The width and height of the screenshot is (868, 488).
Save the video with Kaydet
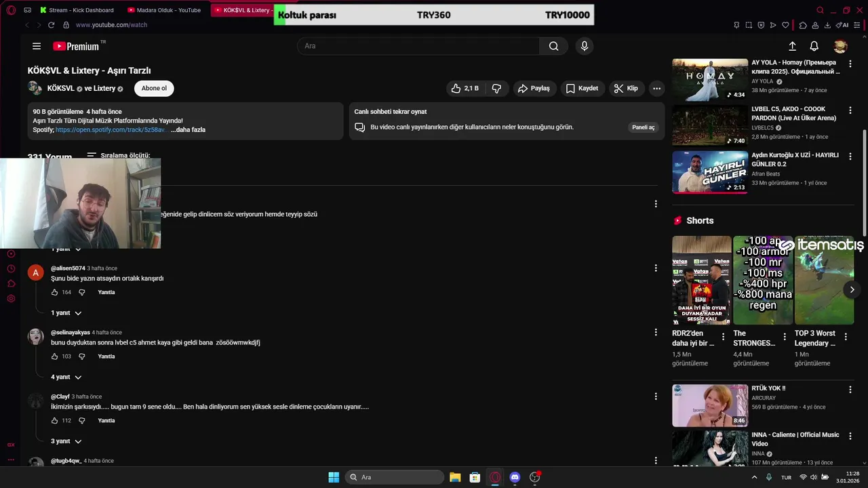click(583, 88)
